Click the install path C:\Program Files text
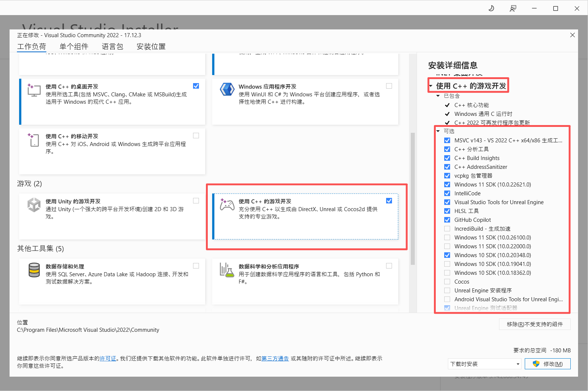 [88, 330]
